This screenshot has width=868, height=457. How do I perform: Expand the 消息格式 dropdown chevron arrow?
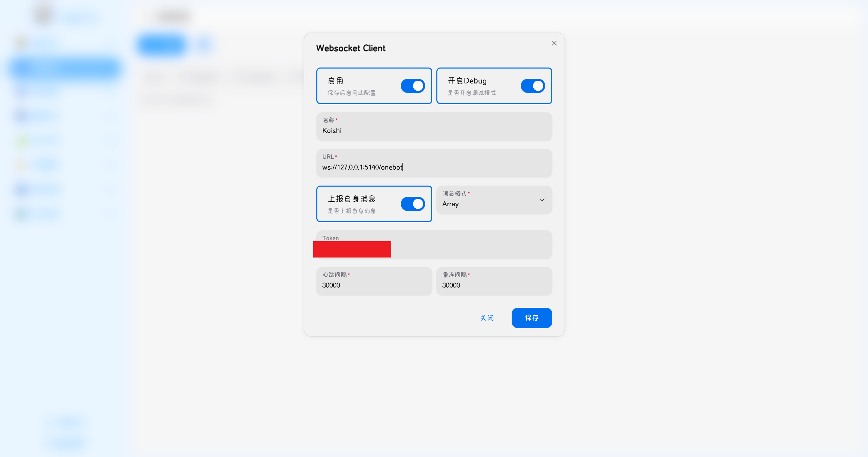pos(542,200)
